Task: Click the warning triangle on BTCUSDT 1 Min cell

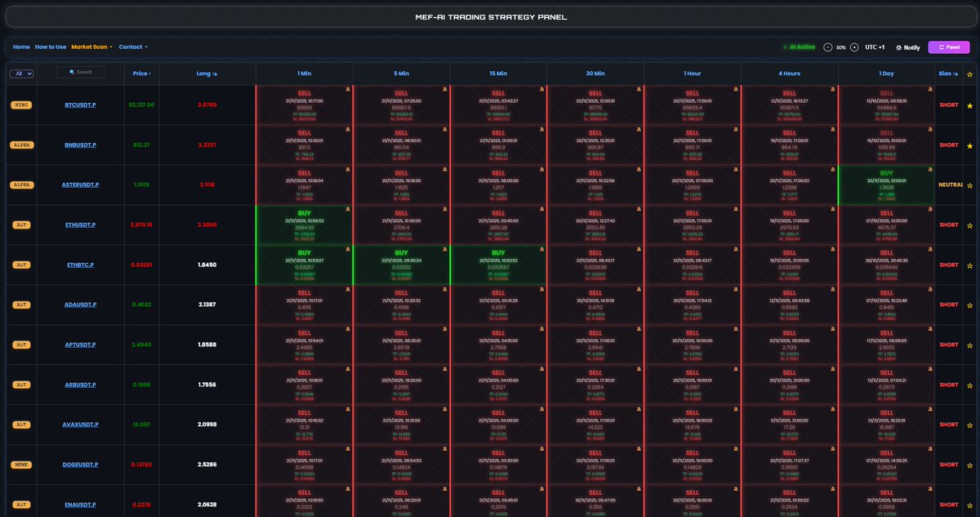Action: 347,88
